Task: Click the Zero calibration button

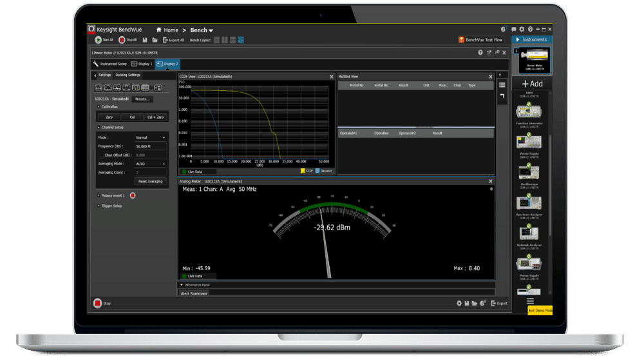Action: tap(109, 117)
